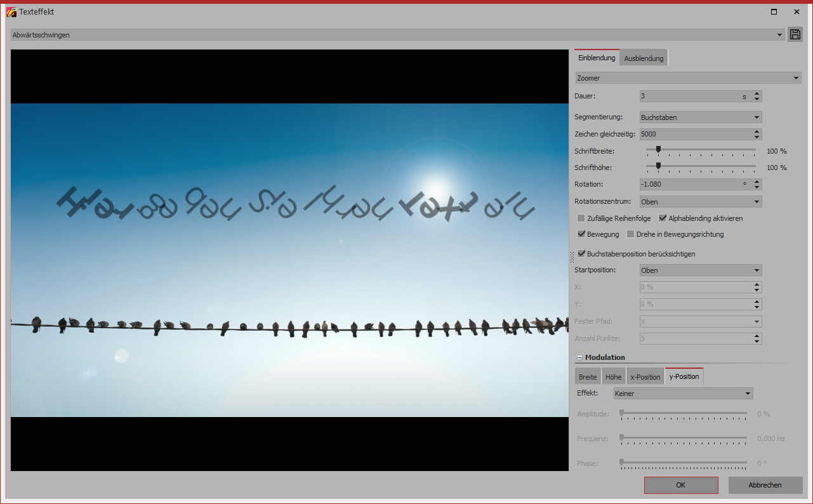Cancel the dialog via Abbrechen

pyautogui.click(x=765, y=484)
